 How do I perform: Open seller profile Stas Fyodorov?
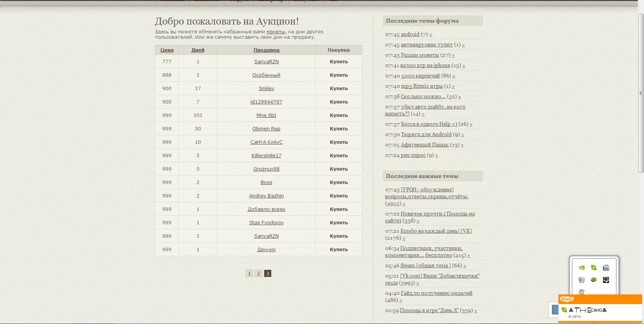point(266,222)
